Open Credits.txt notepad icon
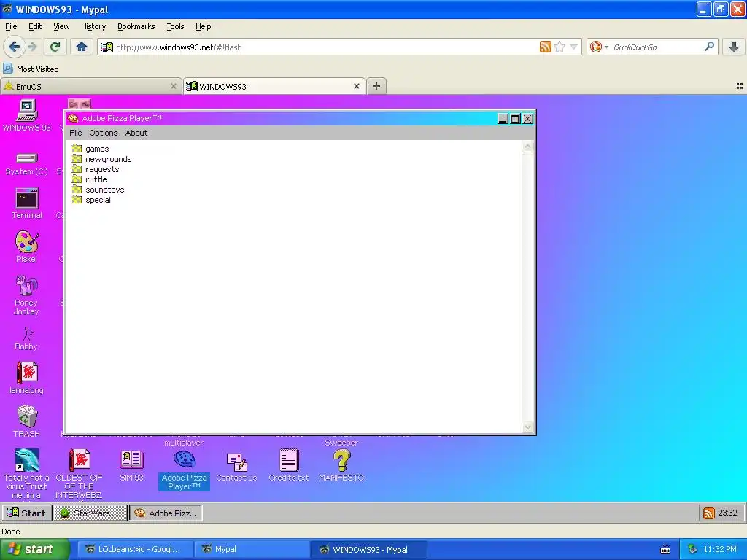 click(x=289, y=466)
